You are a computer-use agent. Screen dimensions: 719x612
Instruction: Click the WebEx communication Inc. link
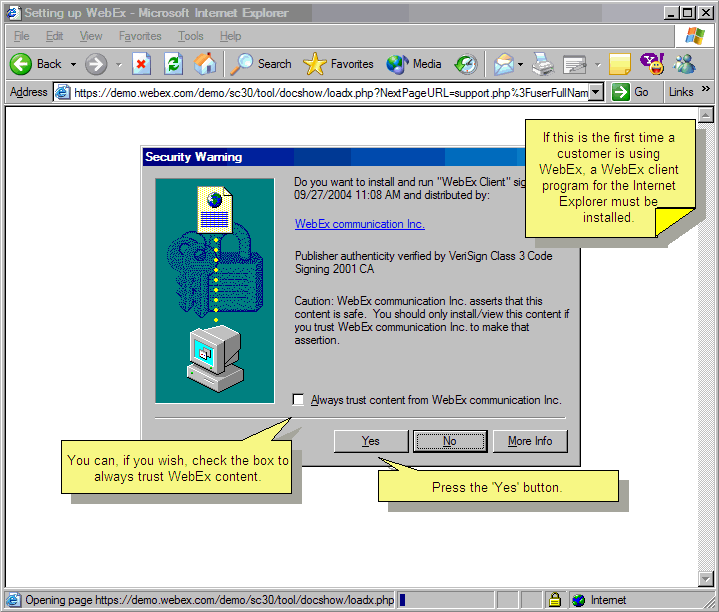tap(359, 224)
